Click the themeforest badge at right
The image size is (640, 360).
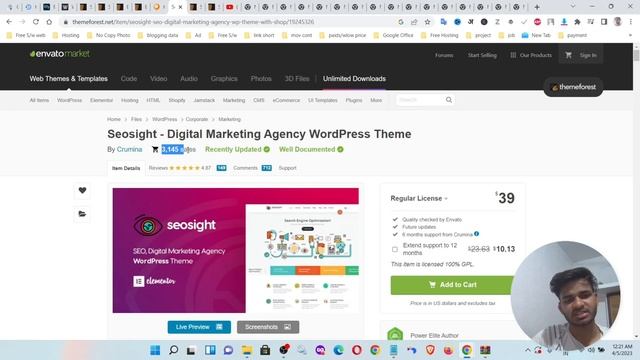coord(573,87)
